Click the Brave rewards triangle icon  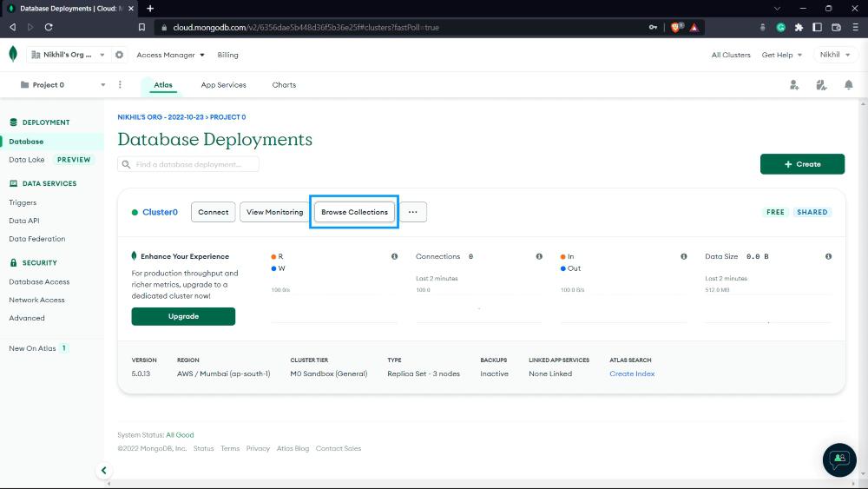pos(694,27)
